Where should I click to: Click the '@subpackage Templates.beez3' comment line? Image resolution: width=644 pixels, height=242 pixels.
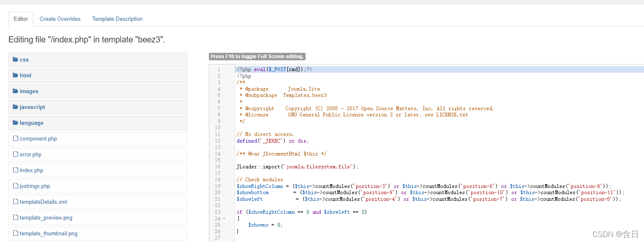click(x=283, y=95)
